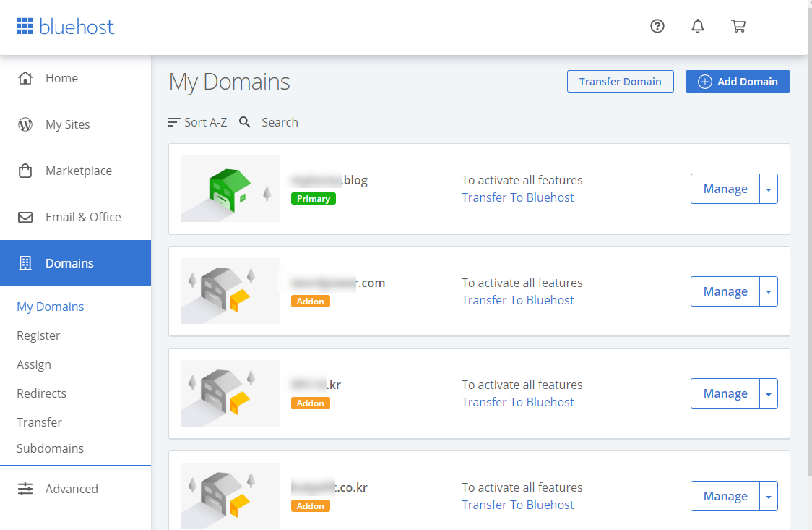Click the bluehost grid logo icon
Screen dimensions: 812x530
point(25,26)
